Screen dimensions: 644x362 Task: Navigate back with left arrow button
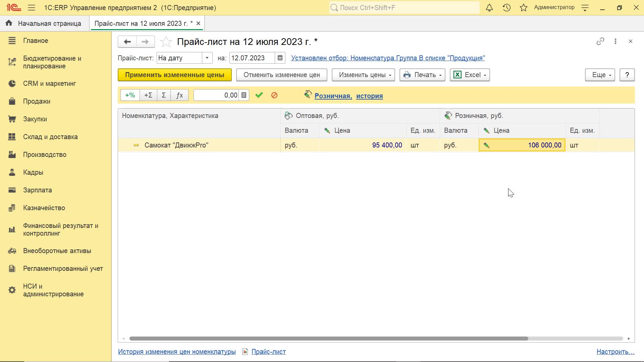[x=127, y=42]
